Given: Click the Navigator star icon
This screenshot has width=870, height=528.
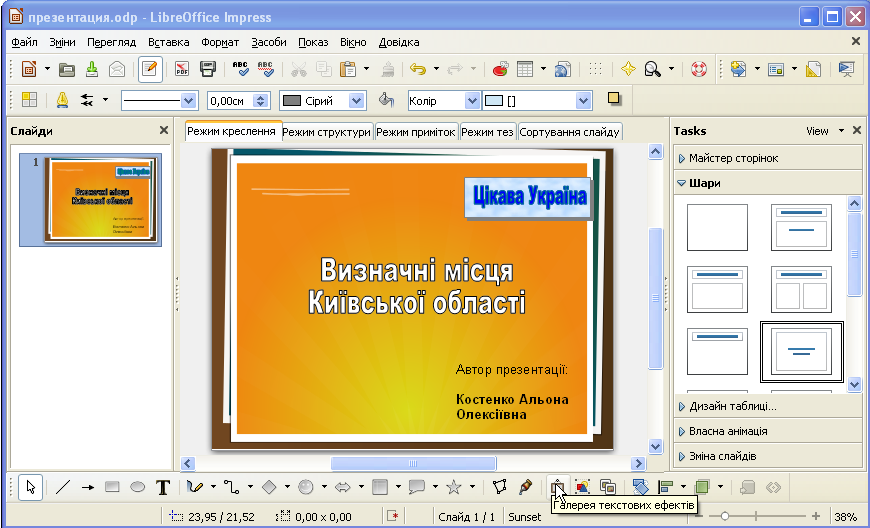Looking at the screenshot, I should coord(628,69).
